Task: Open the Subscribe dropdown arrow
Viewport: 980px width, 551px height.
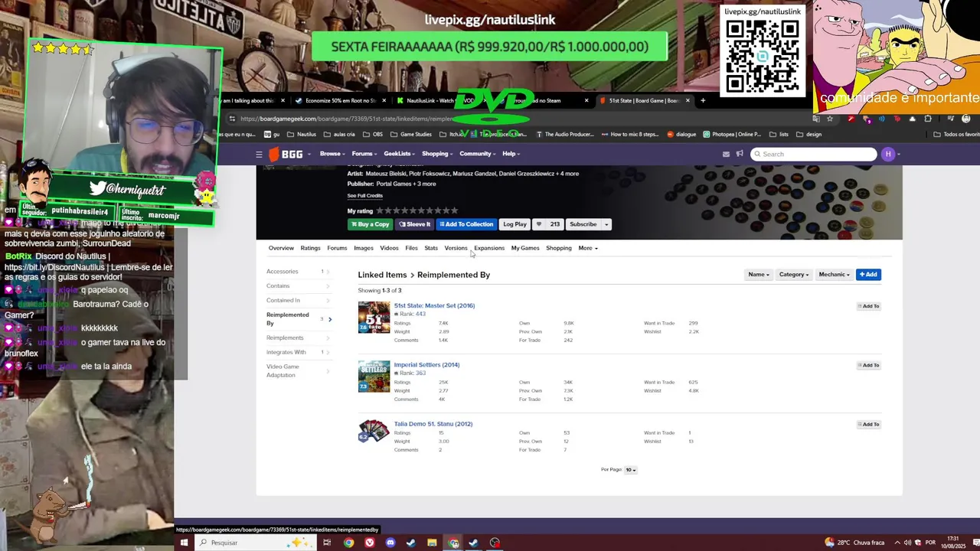Action: click(x=606, y=224)
